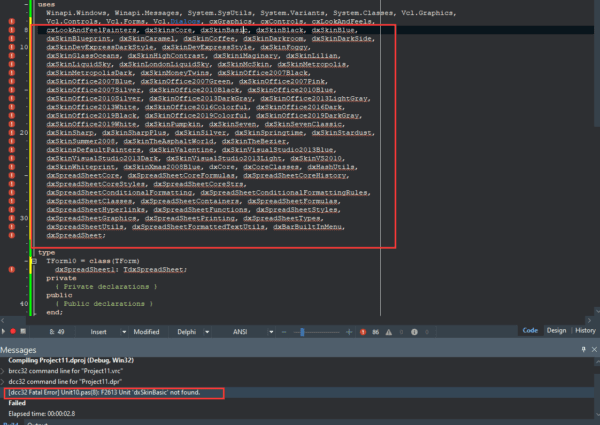Click the warning triangle icon
Image resolution: width=600 pixels, height=425 pixels.
pos(389,332)
